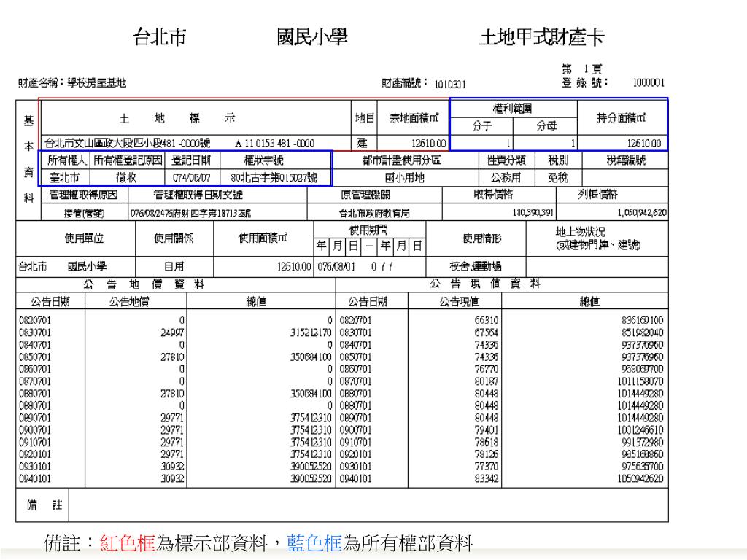Viewport: 747px width, 560px height.
Task: Select the total value 1011158070
Action: pyautogui.click(x=640, y=381)
